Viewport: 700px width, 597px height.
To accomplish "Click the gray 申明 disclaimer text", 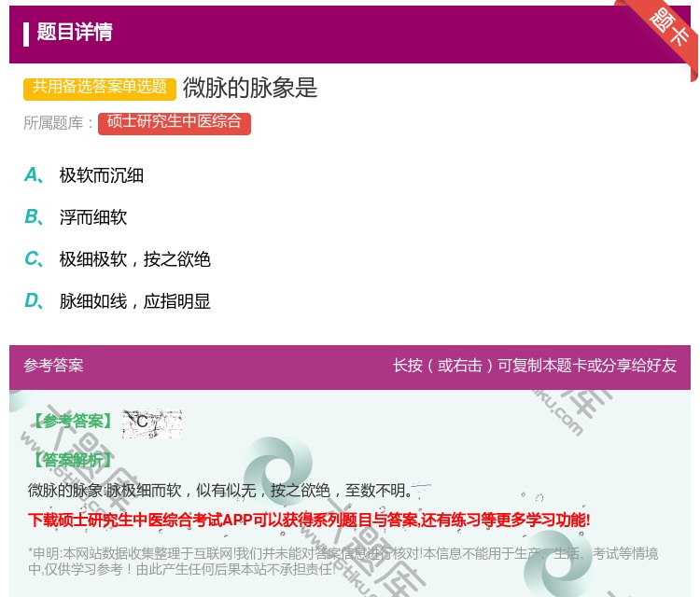I will 343,562.
